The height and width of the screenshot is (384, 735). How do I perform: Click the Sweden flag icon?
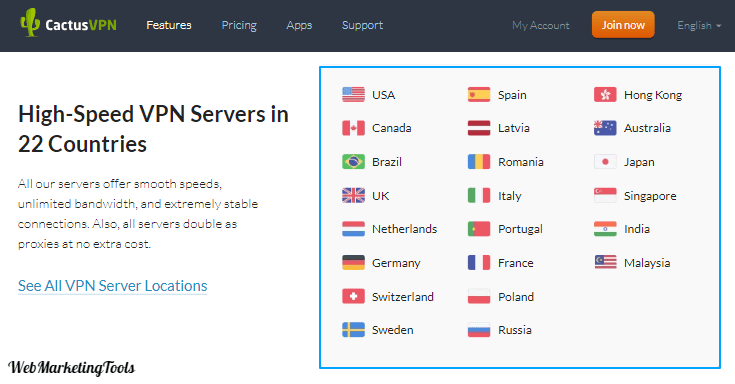click(x=353, y=330)
